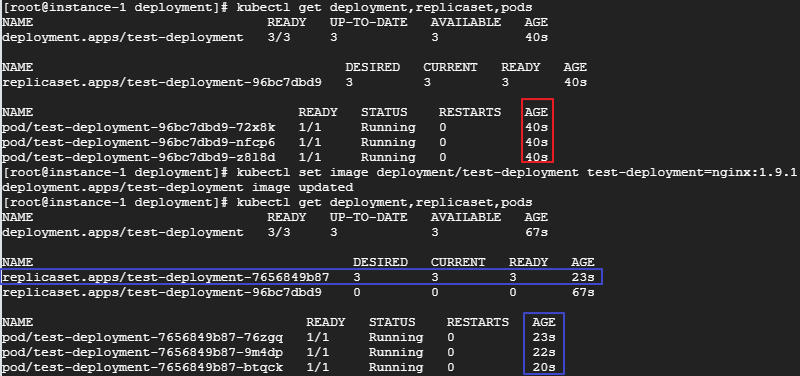
Task: Click Running status of pod z8l8d
Action: point(388,157)
